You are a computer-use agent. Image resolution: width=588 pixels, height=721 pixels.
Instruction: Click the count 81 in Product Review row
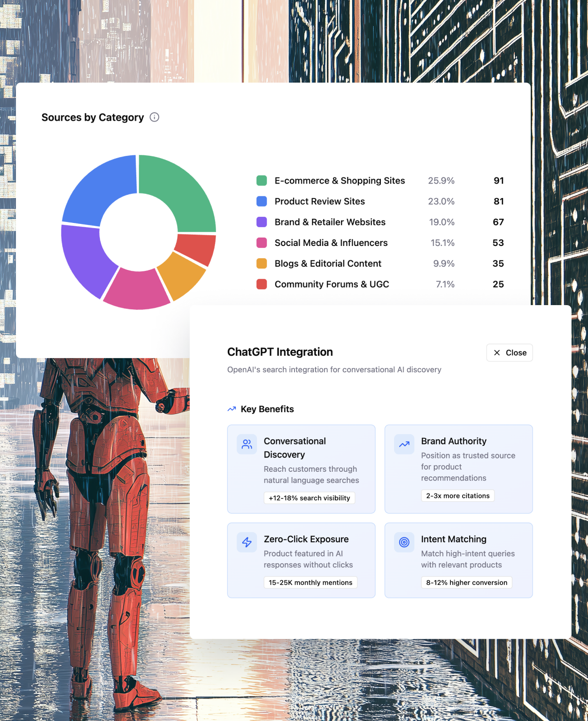(499, 201)
